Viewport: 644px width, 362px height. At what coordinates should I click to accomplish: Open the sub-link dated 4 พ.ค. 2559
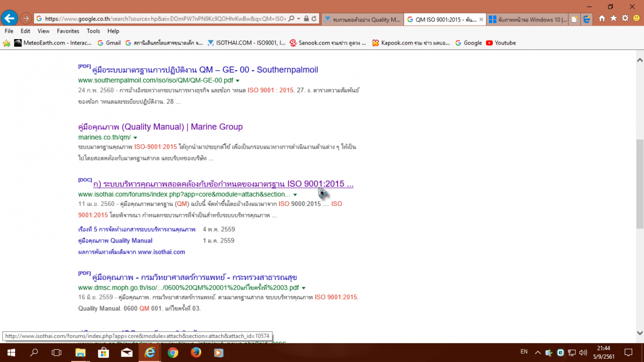[x=137, y=230]
